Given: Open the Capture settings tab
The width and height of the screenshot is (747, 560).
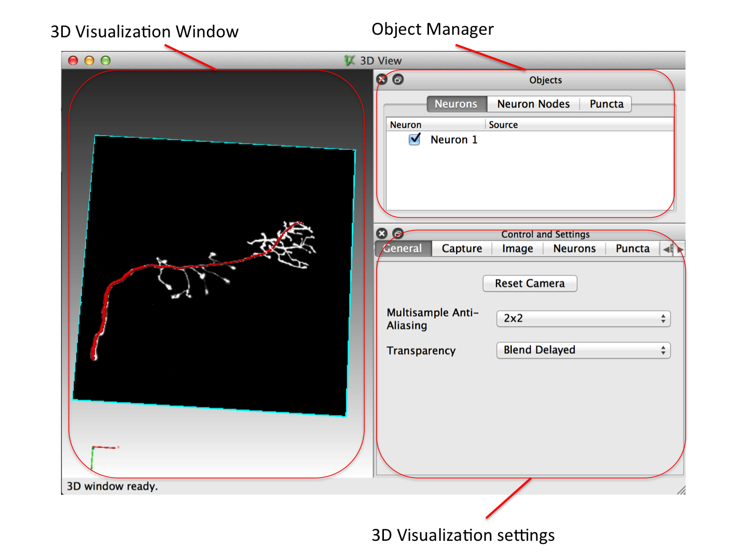Looking at the screenshot, I should coord(462,249).
